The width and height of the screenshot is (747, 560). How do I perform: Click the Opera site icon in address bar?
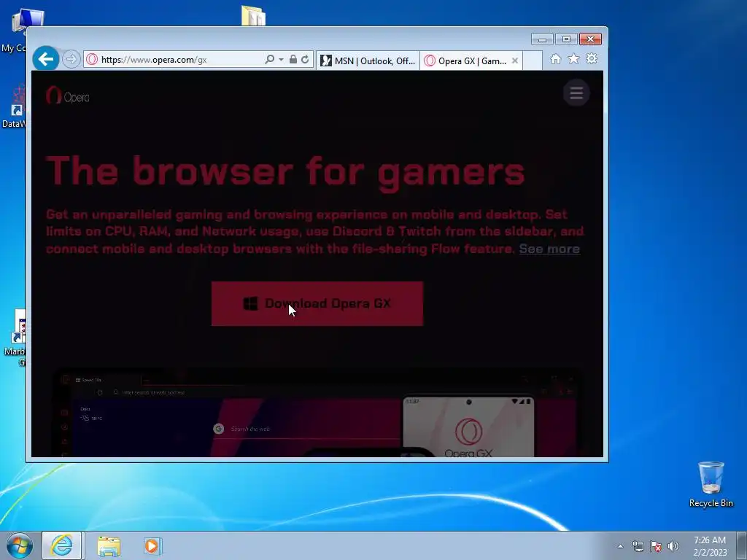[92, 60]
